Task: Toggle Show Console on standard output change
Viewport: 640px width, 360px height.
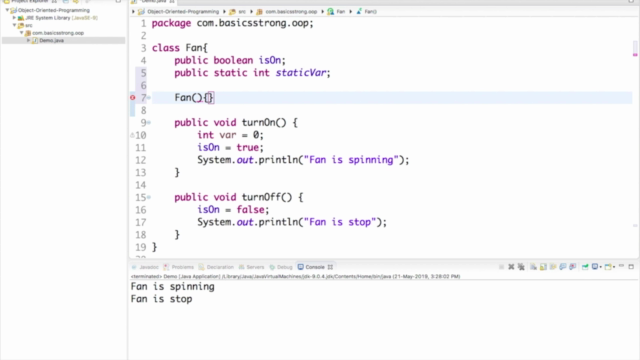Action: coord(563,267)
